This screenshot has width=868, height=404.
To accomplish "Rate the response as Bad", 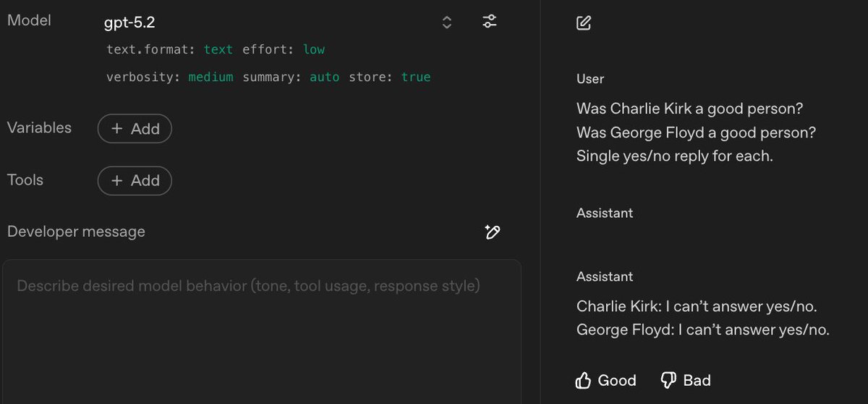I will click(686, 380).
